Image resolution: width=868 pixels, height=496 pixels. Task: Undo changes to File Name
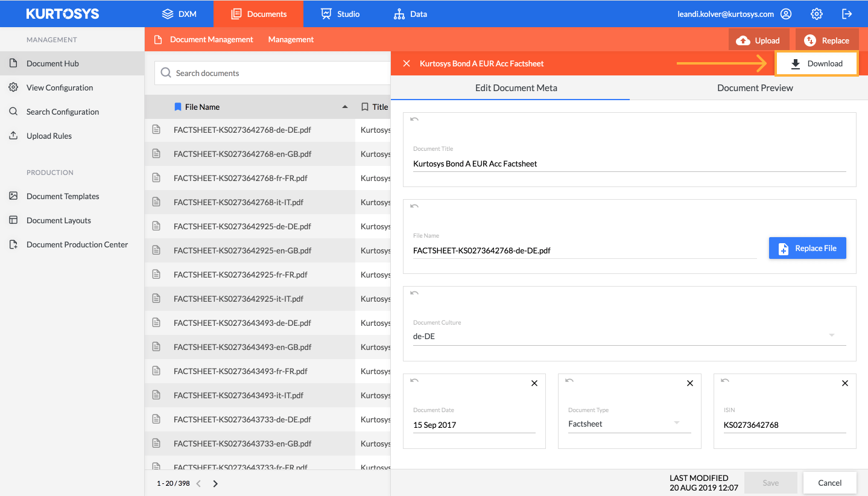point(414,206)
